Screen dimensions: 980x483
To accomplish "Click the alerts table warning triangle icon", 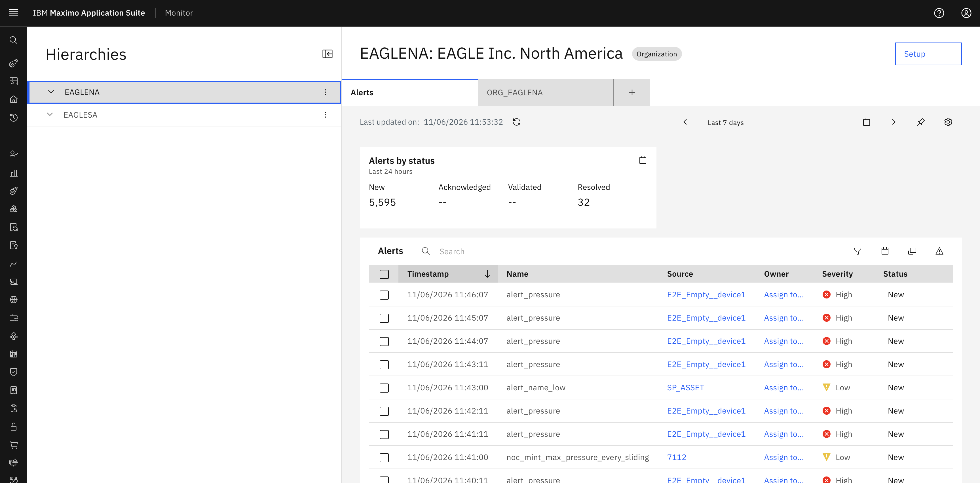I will coord(939,251).
